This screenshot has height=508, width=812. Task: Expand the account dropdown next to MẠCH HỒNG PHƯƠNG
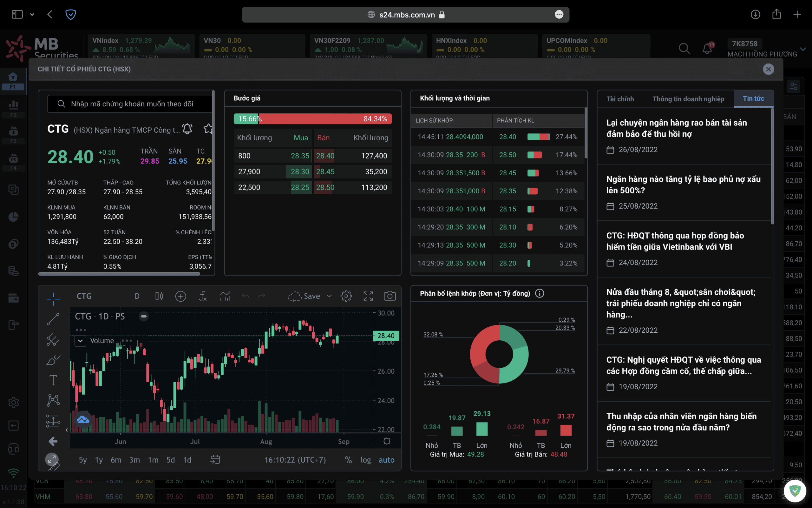click(x=803, y=49)
